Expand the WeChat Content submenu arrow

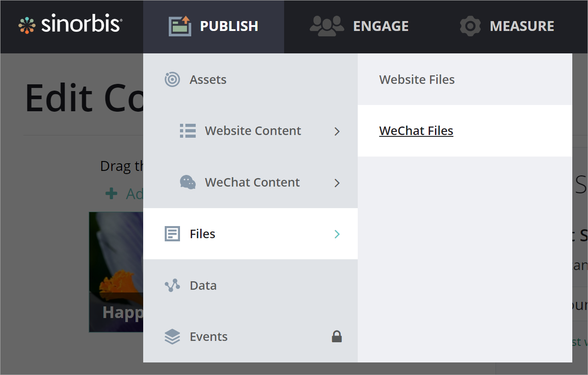[337, 183]
